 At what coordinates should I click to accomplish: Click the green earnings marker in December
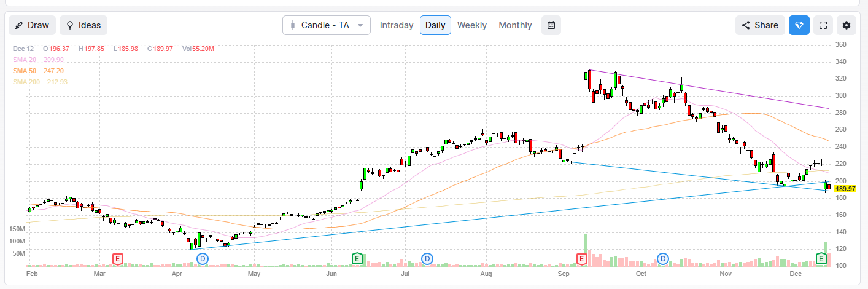(821, 258)
